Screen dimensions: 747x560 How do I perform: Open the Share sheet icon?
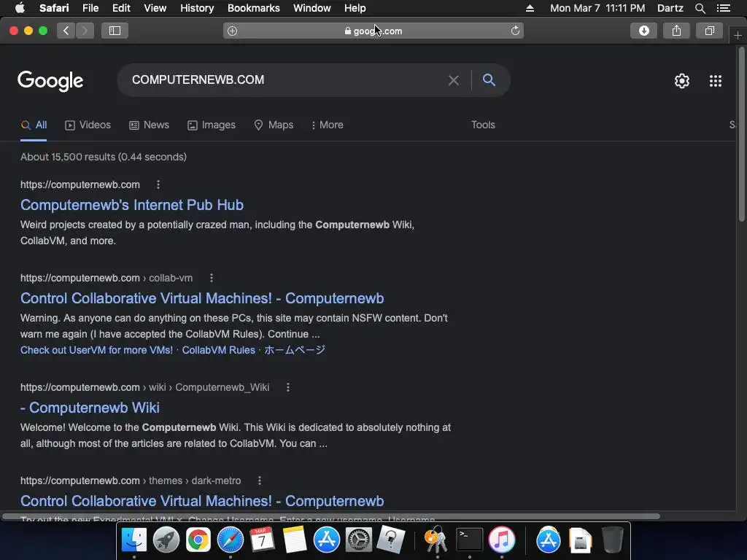(676, 31)
